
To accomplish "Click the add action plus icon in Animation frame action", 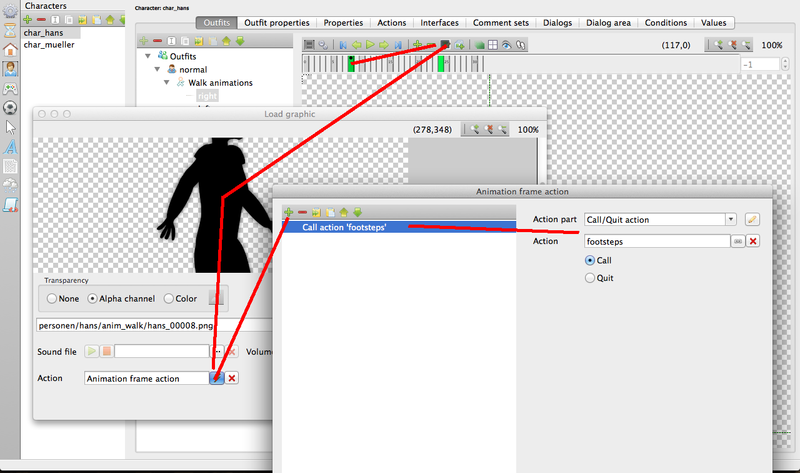I will tap(289, 212).
